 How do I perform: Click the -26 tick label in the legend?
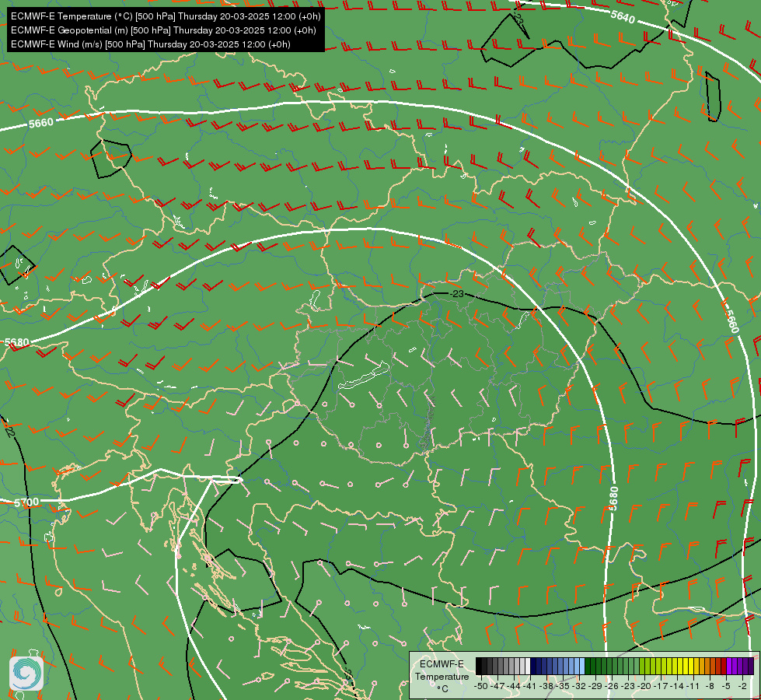[x=612, y=686]
